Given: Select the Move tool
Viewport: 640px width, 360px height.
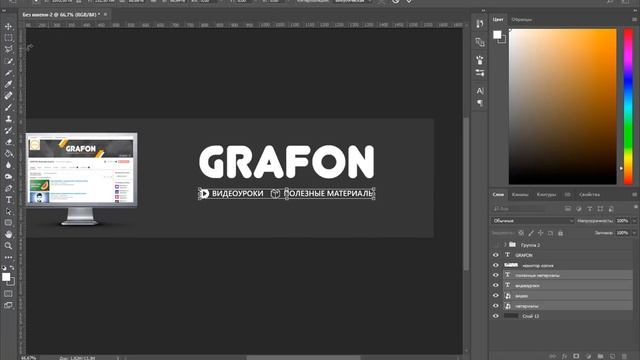Looking at the screenshot, I should pos(8,27).
